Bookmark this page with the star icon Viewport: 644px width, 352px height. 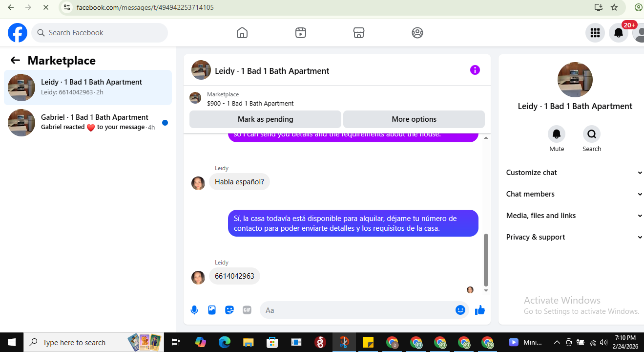tap(614, 7)
